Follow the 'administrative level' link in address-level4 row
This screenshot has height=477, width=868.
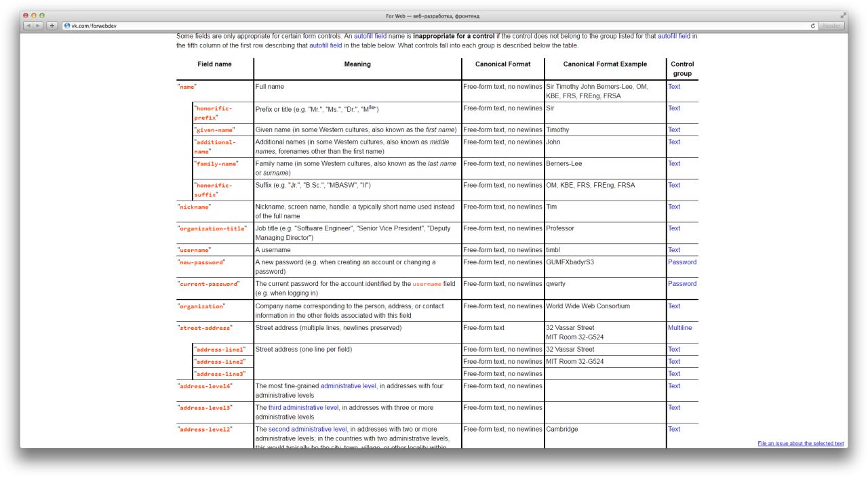(x=349, y=386)
